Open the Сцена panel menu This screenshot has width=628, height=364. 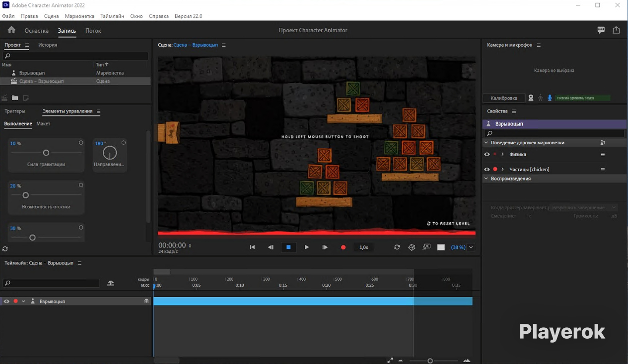[x=224, y=45]
